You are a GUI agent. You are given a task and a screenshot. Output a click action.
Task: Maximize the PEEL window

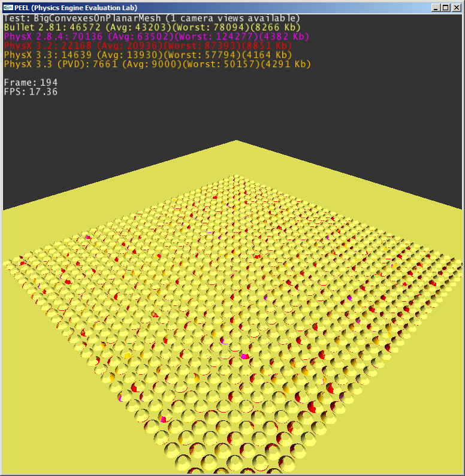point(446,8)
